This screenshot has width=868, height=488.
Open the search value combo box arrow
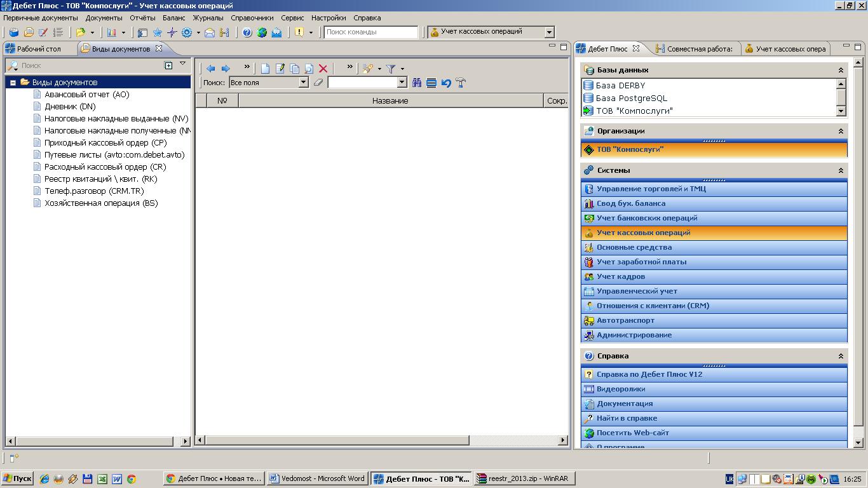(x=402, y=82)
